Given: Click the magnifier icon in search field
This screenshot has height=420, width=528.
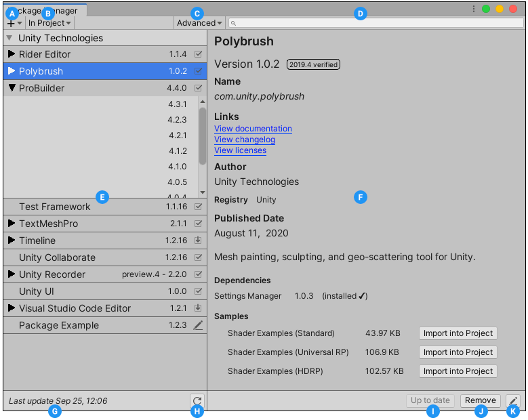Looking at the screenshot, I should [233, 23].
